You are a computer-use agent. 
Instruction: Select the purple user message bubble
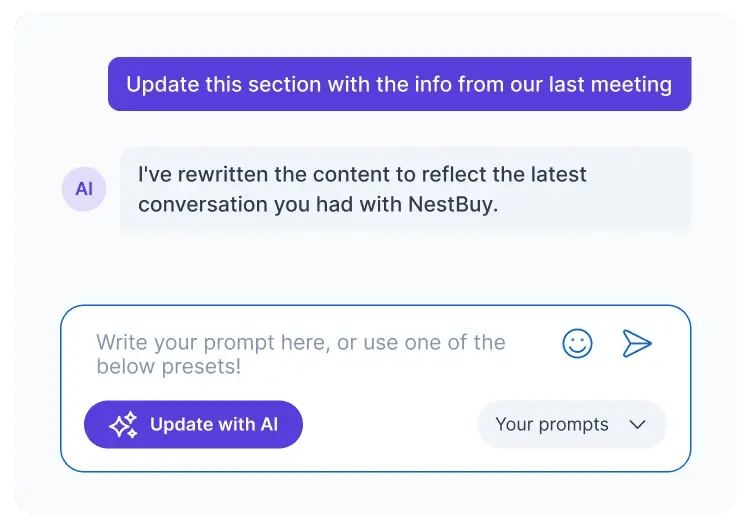[399, 84]
